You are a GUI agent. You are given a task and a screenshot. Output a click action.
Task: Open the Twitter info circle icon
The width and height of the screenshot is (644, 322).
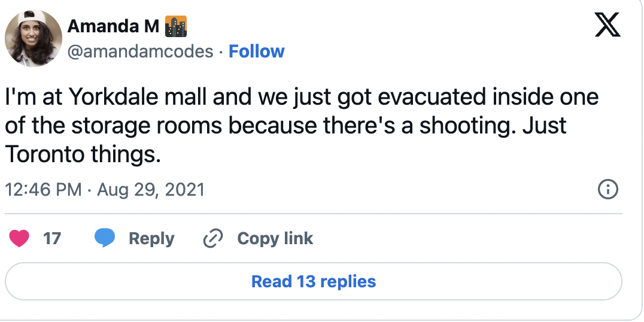(608, 190)
